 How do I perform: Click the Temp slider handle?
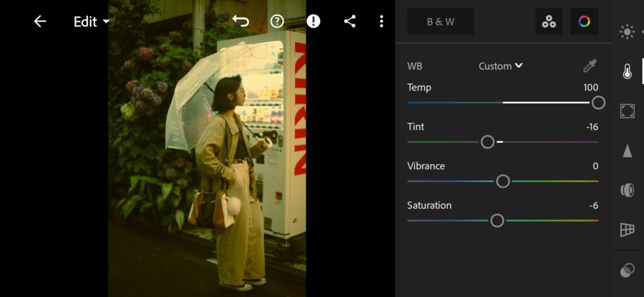pos(599,102)
